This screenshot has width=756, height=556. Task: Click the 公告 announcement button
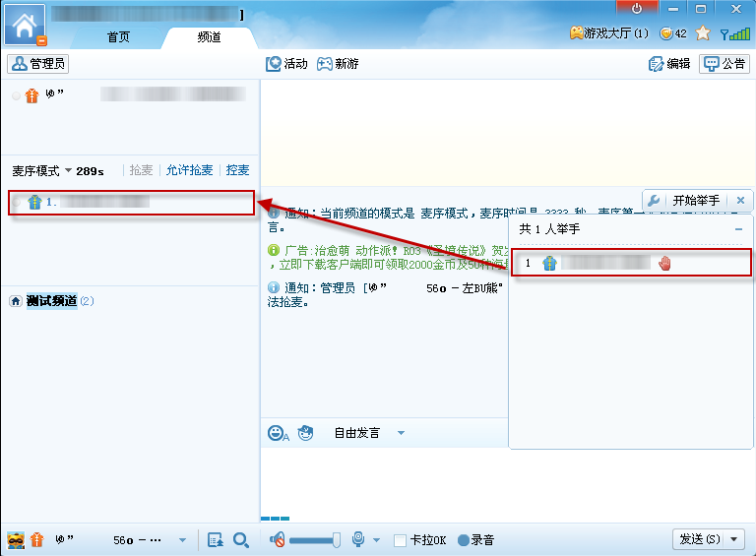[724, 64]
